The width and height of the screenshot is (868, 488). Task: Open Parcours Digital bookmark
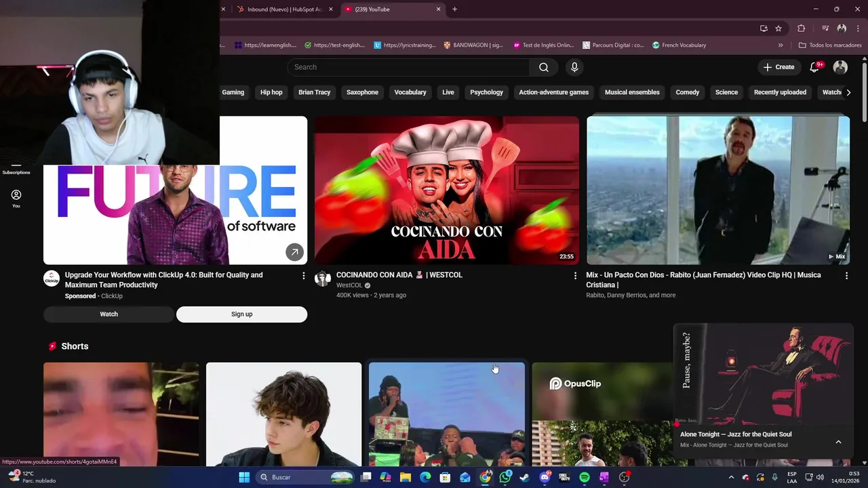613,45
